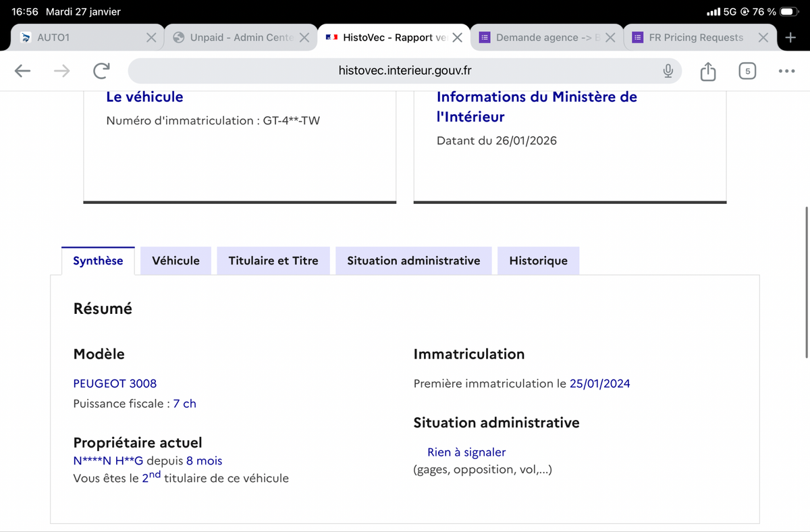Click the page's vertical scrollbar
Viewport: 810px width, 532px height.
(x=806, y=282)
